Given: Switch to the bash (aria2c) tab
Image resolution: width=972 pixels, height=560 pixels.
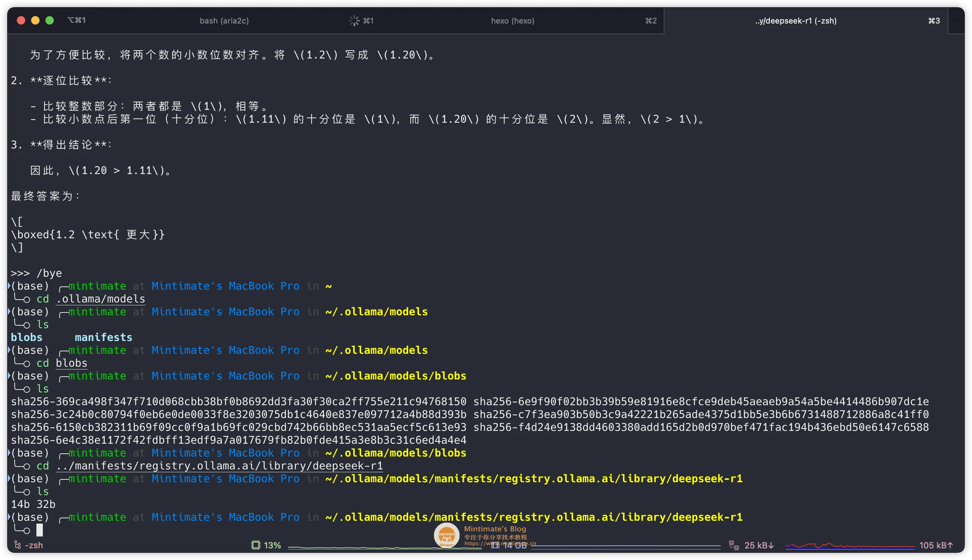Looking at the screenshot, I should coord(224,21).
